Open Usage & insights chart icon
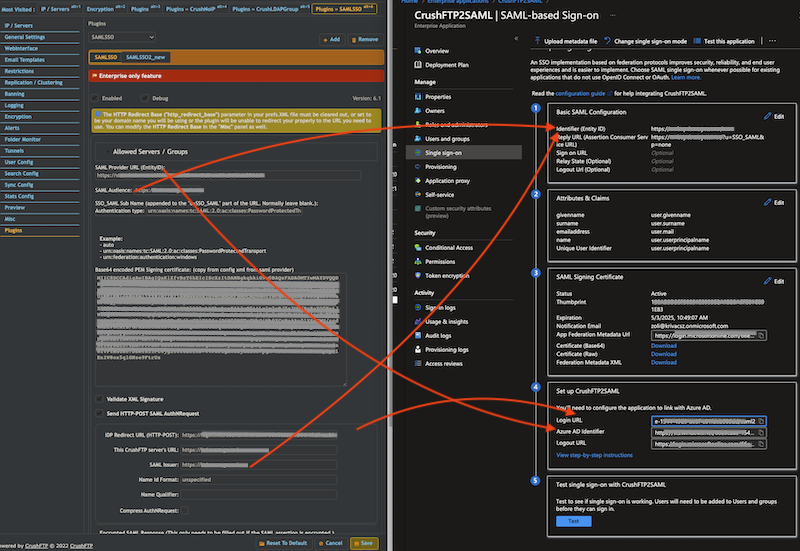 click(418, 321)
